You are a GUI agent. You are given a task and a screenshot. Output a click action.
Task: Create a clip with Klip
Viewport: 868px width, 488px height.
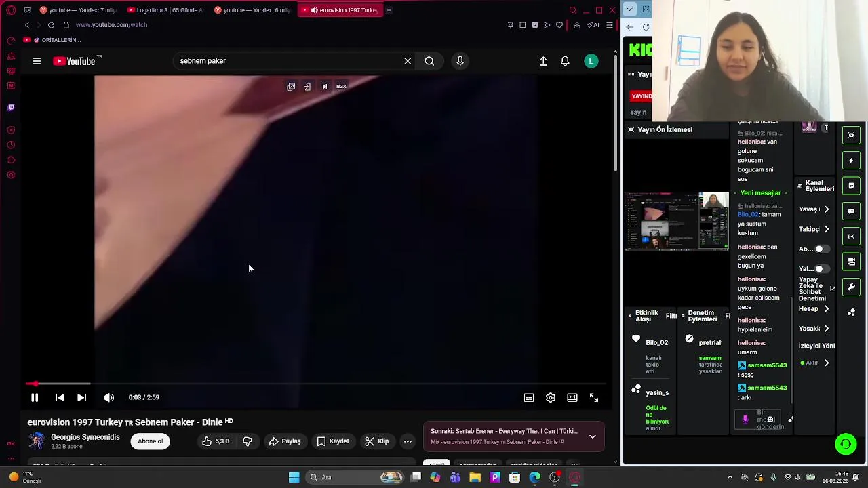tap(377, 441)
